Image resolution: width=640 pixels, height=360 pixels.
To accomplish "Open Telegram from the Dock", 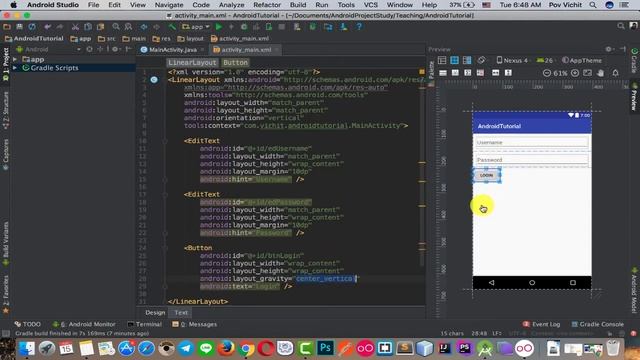I will (x=186, y=349).
